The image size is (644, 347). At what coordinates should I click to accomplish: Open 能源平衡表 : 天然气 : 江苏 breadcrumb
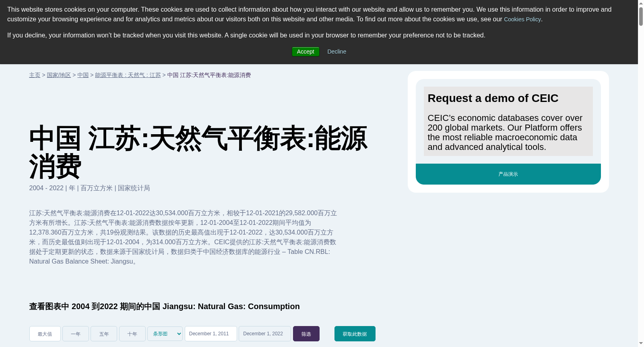coord(128,75)
